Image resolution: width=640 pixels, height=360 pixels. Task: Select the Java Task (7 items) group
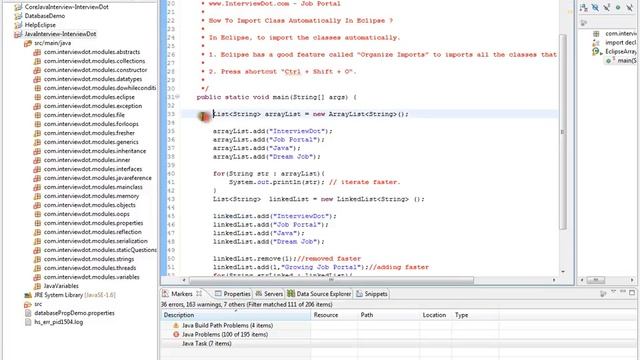pyautogui.click(x=207, y=343)
